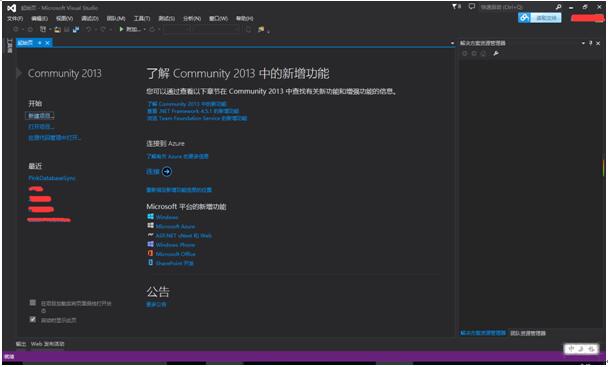608x367 pixels.
Task: Click the more announcements link under 公告
Action: pos(156,305)
